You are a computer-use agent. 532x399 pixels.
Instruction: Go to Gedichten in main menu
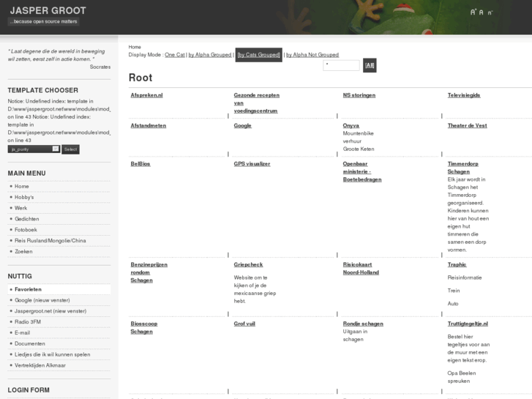coord(27,219)
